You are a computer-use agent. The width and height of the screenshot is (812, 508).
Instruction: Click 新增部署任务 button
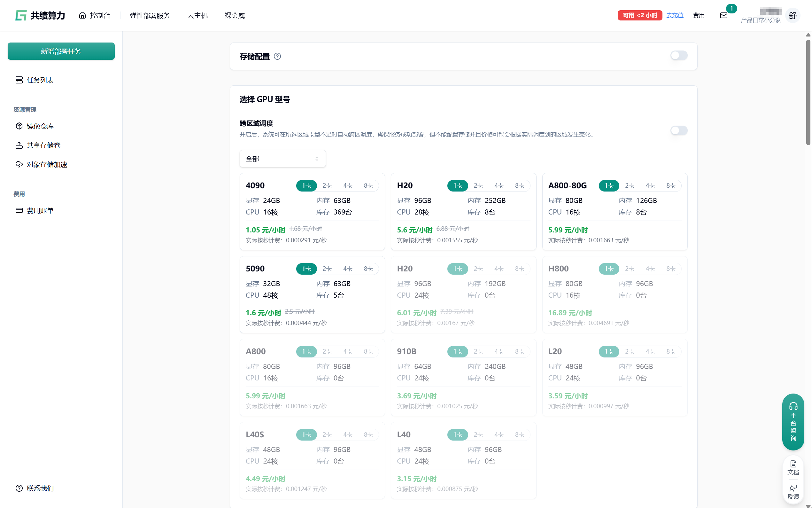tap(61, 51)
